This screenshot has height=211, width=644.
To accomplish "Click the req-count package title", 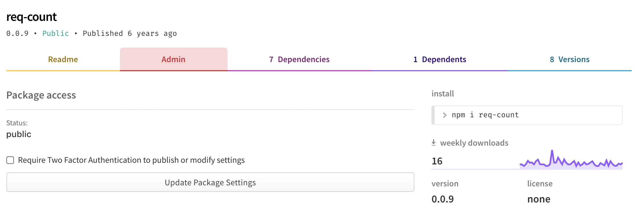I will pyautogui.click(x=32, y=17).
